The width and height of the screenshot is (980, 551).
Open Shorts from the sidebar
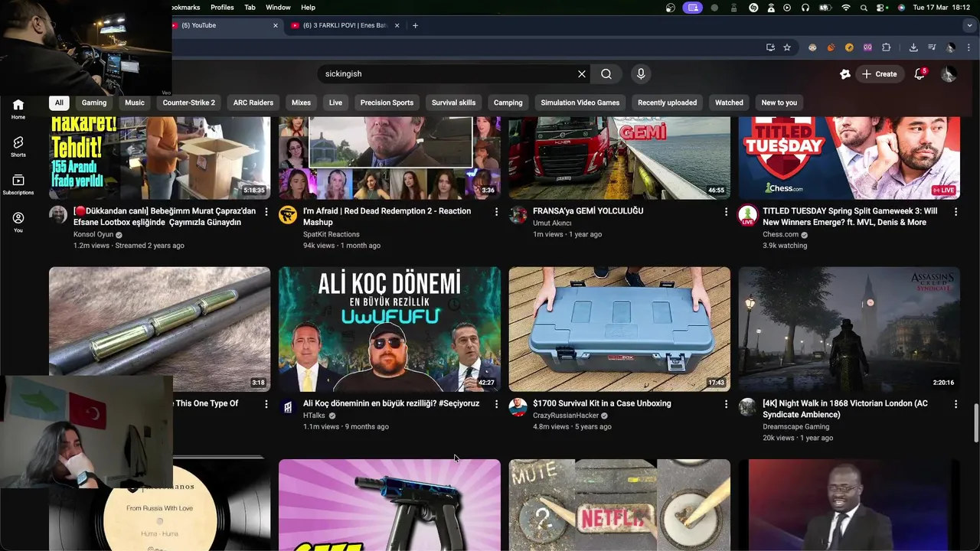[18, 147]
